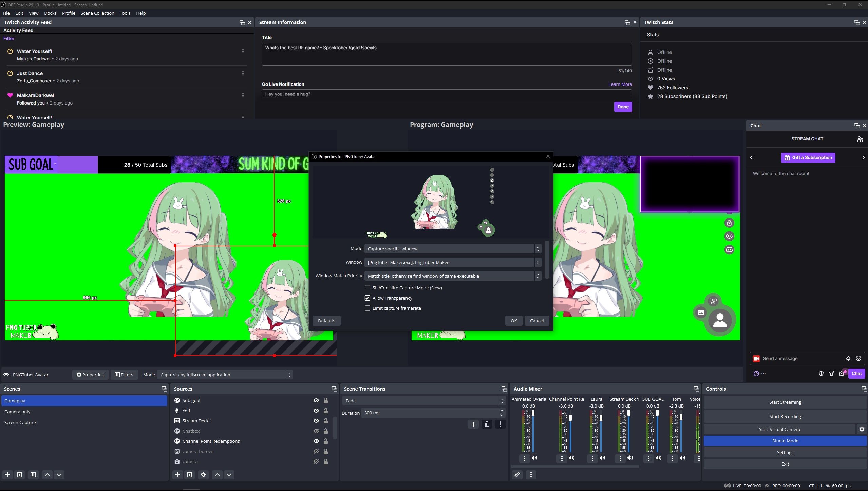The height and width of the screenshot is (491, 868).
Task: Open advanced audio properties gear in Audio Mixer
Action: [517, 475]
